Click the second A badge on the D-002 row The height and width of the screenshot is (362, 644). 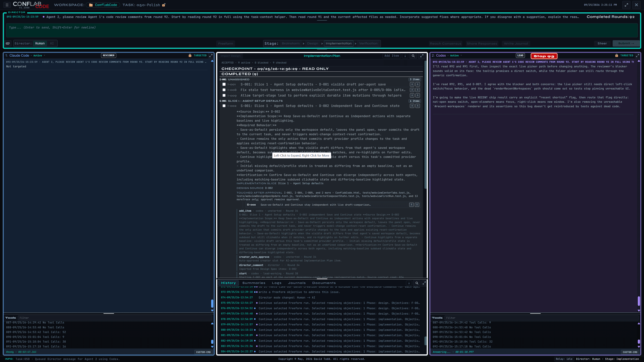[x=417, y=205]
